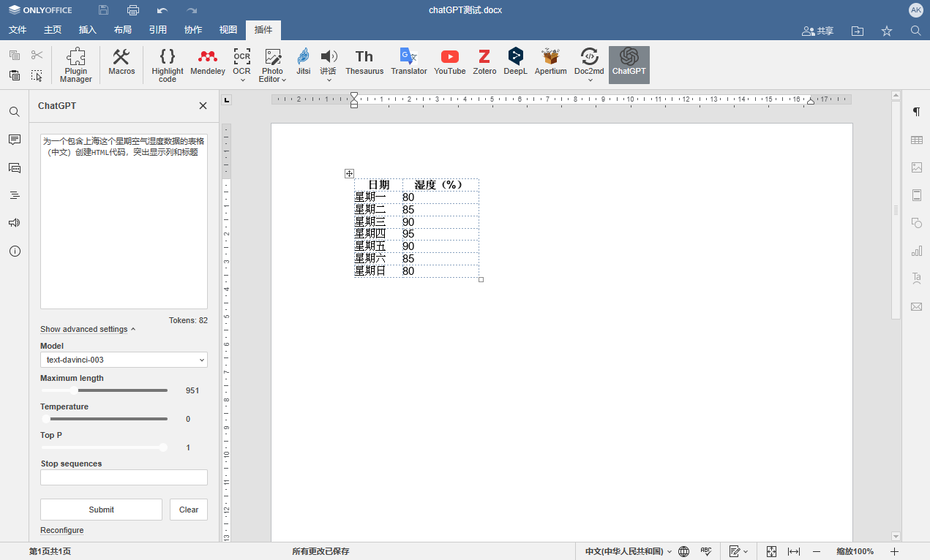The height and width of the screenshot is (560, 930).
Task: Open the Zotero plugin
Action: pyautogui.click(x=484, y=62)
